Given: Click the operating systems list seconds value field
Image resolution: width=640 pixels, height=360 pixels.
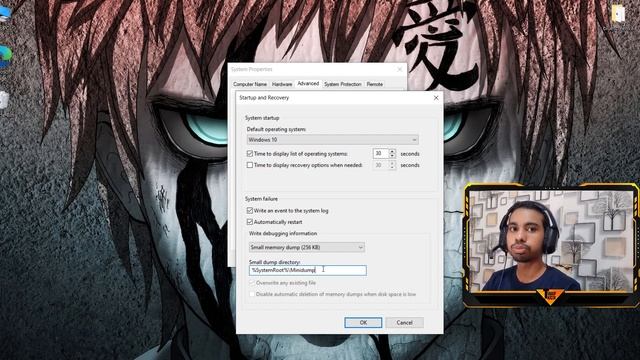Looking at the screenshot, I should [380, 153].
